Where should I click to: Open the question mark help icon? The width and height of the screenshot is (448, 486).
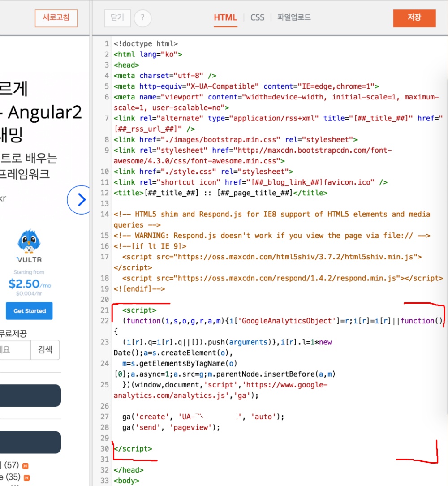[142, 18]
